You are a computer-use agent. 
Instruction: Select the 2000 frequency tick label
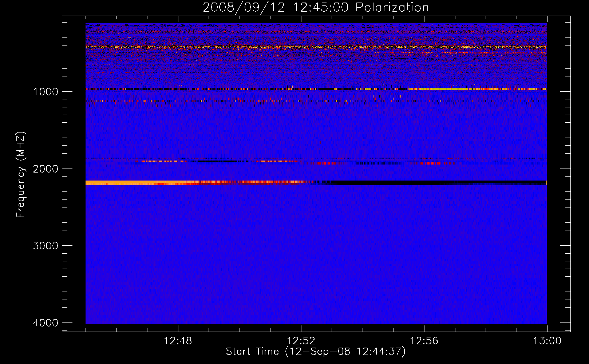[46, 169]
